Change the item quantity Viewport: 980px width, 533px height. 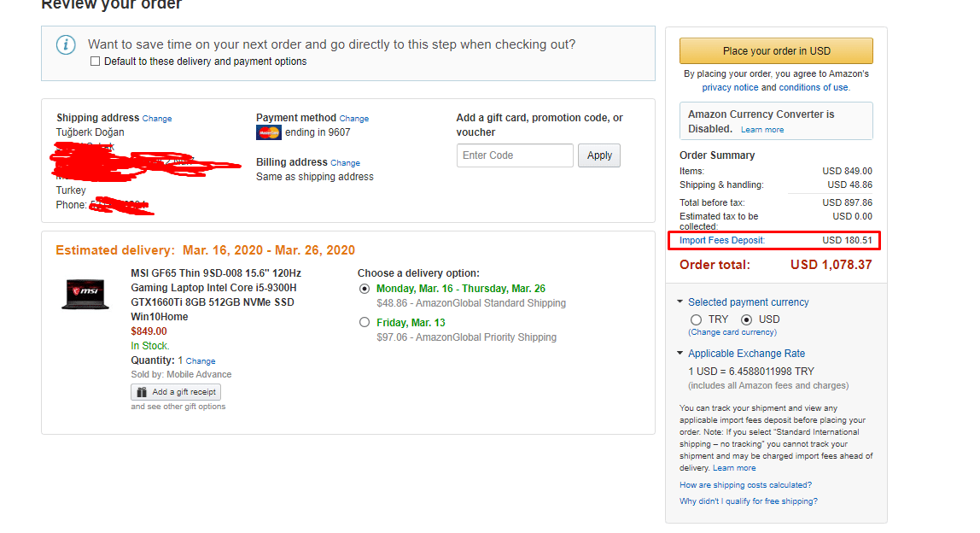201,361
